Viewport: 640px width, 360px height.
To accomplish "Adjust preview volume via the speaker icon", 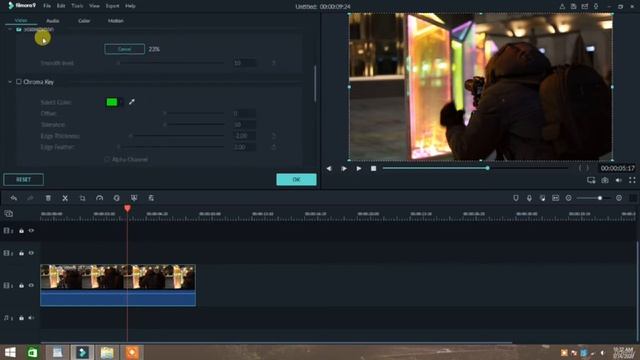I will [619, 180].
